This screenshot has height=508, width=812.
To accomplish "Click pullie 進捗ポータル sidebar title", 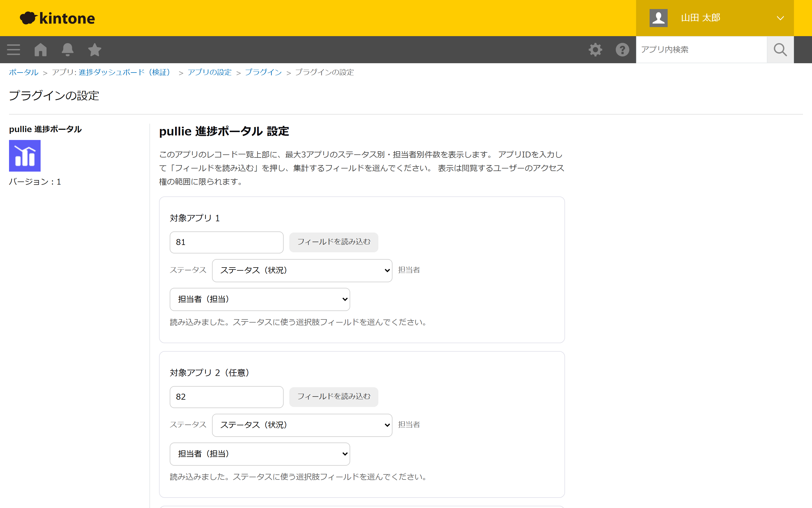I will [x=45, y=129].
